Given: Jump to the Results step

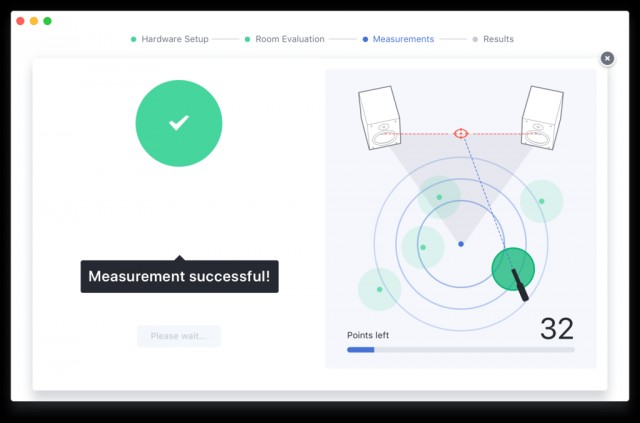Looking at the screenshot, I should [x=497, y=39].
